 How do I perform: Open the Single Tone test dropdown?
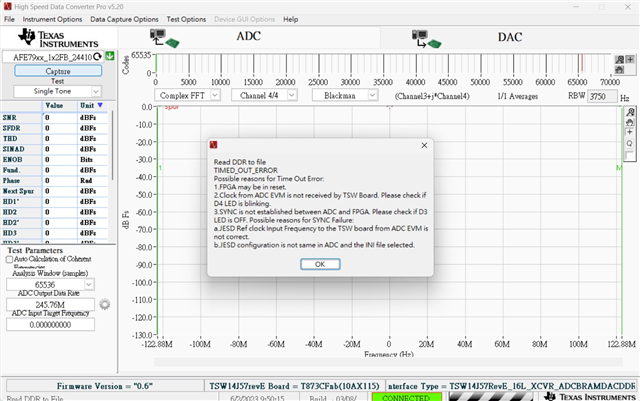[x=57, y=91]
